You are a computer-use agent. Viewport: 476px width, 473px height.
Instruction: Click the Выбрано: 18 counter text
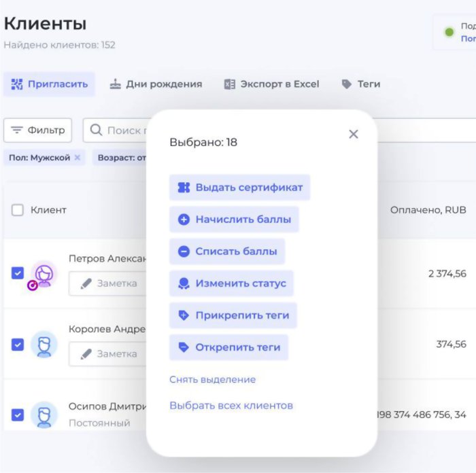pos(203,142)
